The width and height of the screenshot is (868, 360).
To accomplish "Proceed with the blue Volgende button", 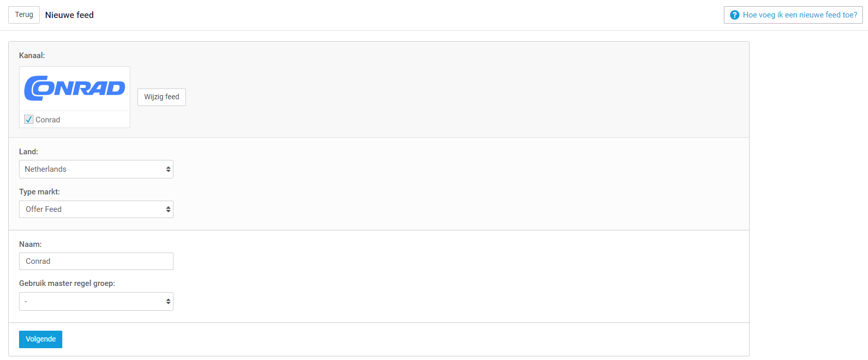I will coord(41,339).
